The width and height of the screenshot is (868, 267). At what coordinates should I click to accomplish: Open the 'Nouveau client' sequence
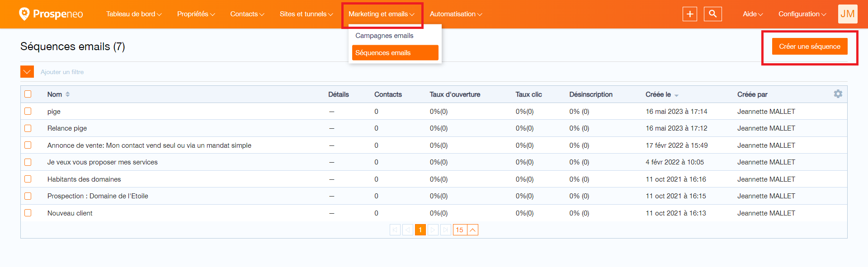(x=70, y=213)
